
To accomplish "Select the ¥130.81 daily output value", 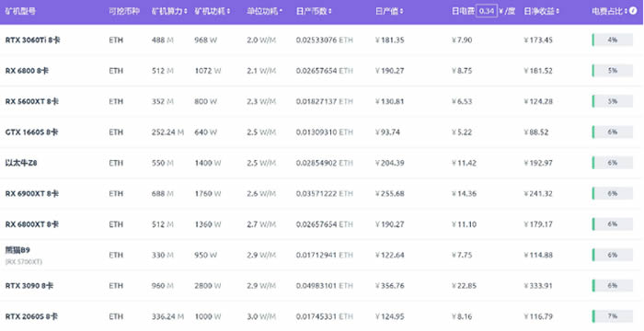I will point(390,101).
